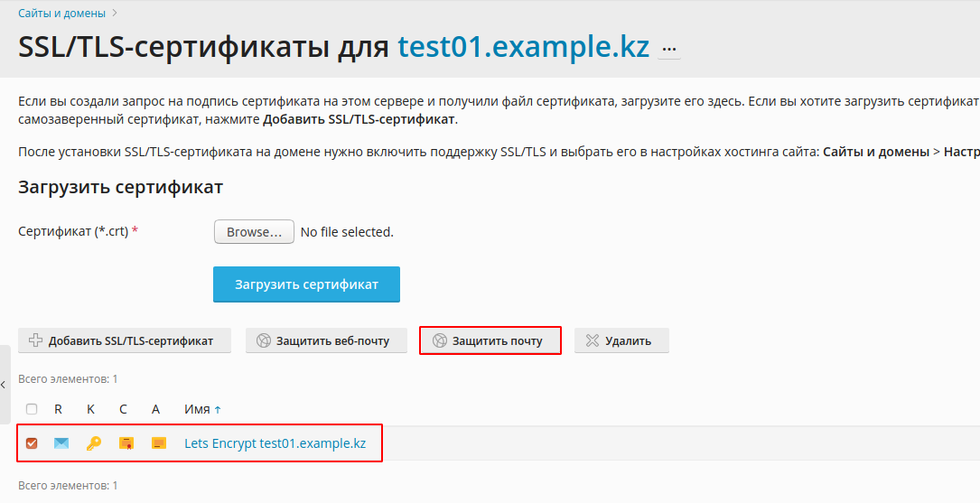Click the yellow private key icon
This screenshot has width=980, height=503.
94,443
